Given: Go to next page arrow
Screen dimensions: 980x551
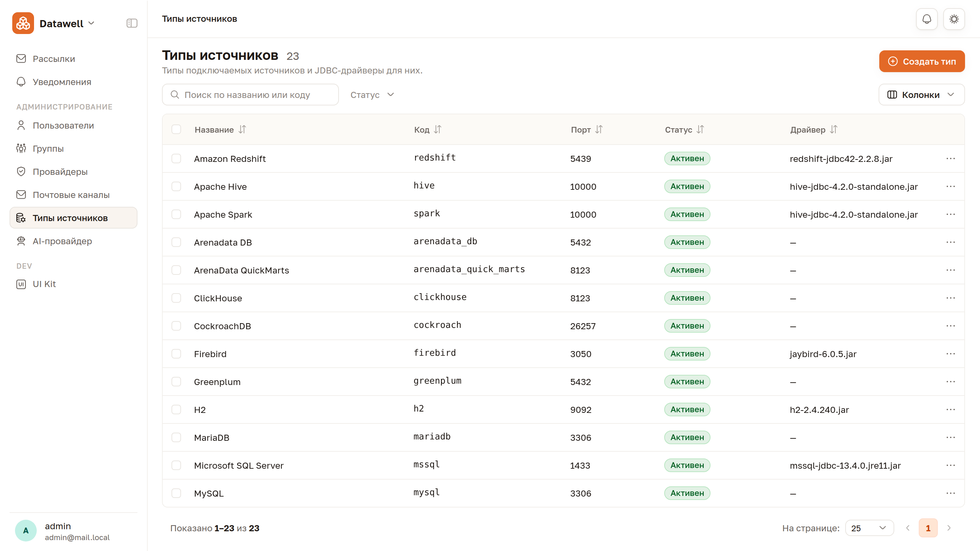Looking at the screenshot, I should [x=949, y=528].
